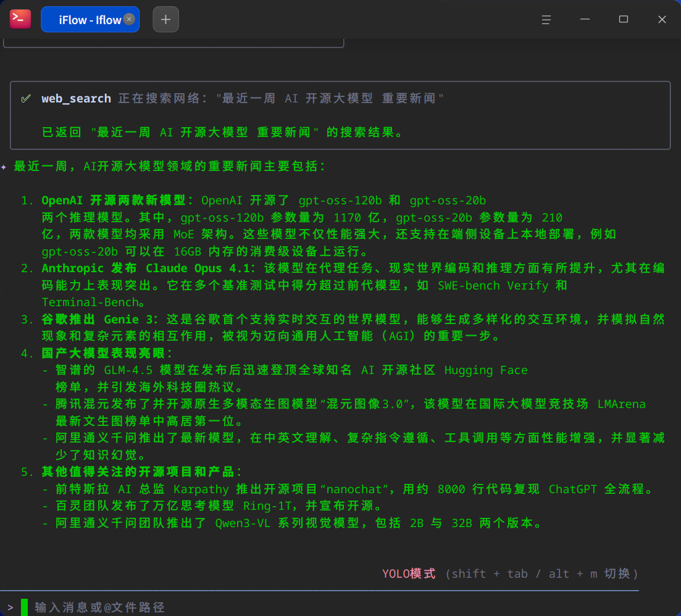Close the terminal window
This screenshot has width=681, height=616.
pos(662,20)
